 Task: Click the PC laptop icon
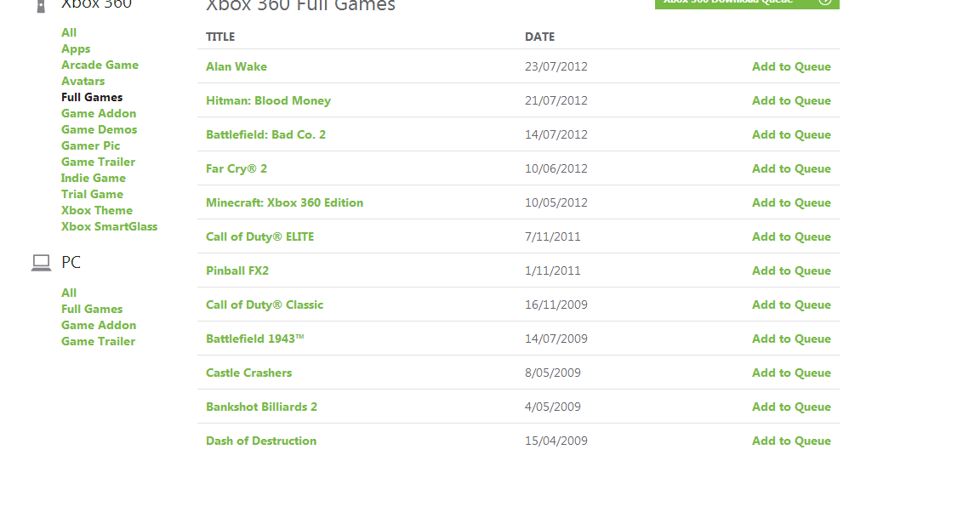(41, 263)
